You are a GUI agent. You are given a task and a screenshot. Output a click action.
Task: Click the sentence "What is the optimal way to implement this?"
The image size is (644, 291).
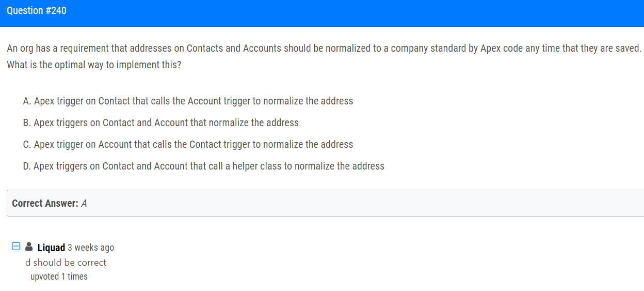94,66
